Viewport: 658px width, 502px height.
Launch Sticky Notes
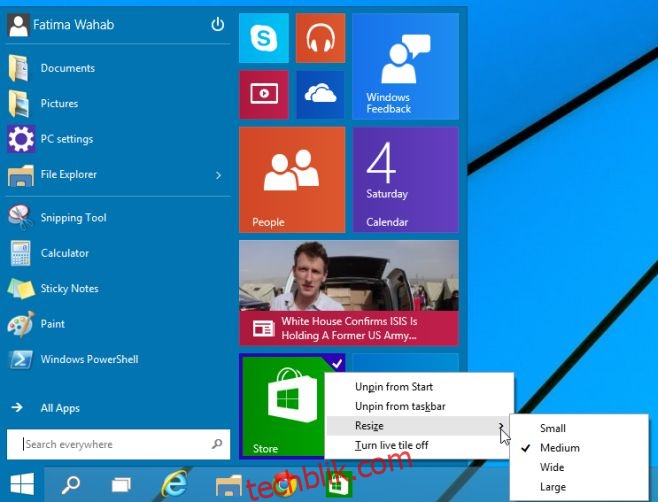coord(118,288)
